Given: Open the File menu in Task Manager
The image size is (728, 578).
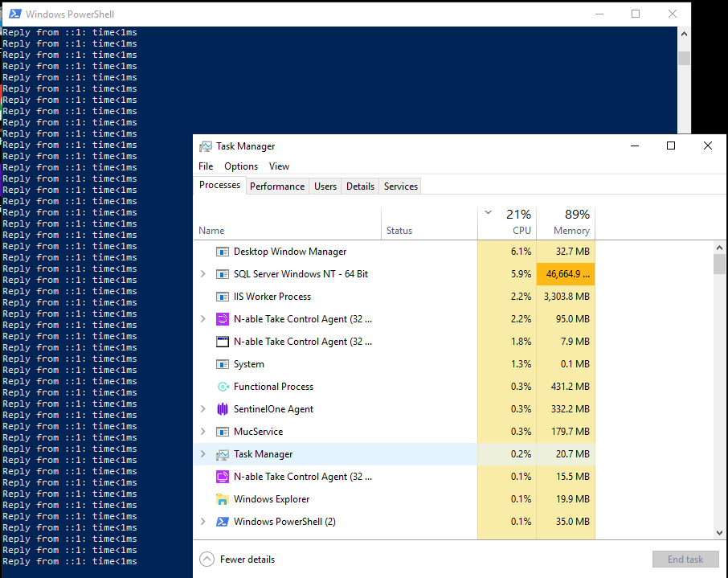Looking at the screenshot, I should pos(206,166).
